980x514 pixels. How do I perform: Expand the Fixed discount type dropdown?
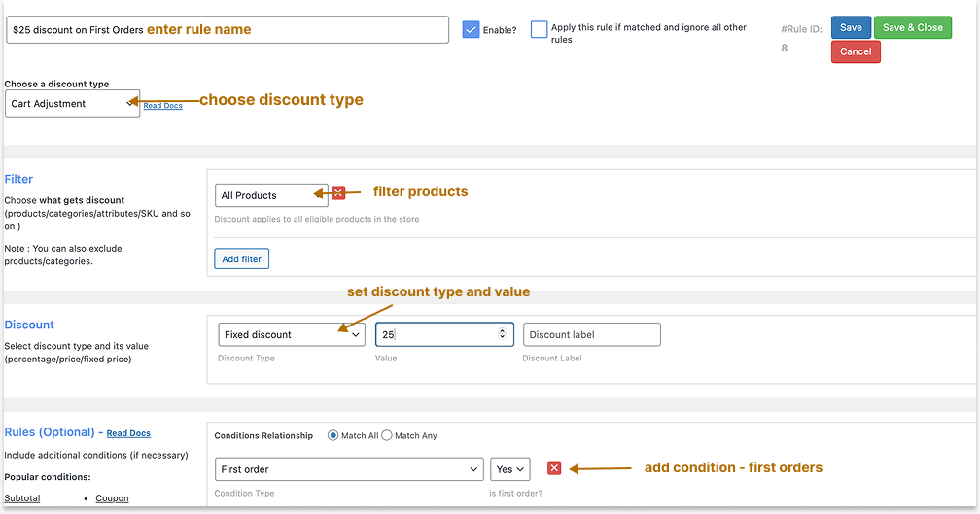(292, 335)
